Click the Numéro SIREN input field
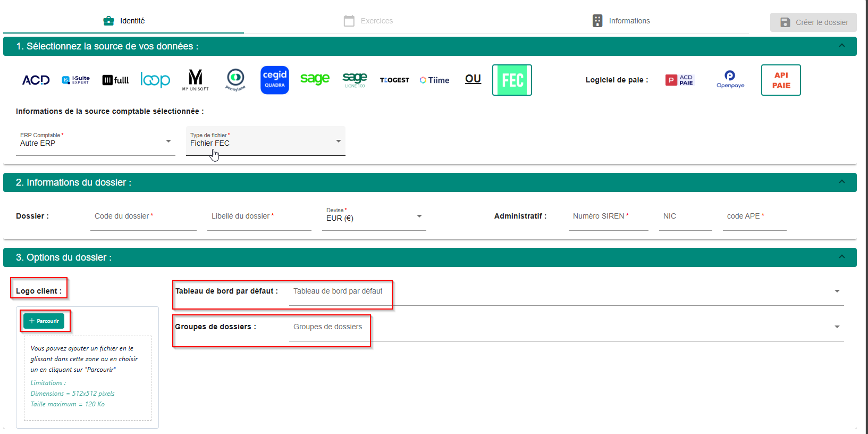Viewport: 868px width, 434px height. (x=608, y=217)
